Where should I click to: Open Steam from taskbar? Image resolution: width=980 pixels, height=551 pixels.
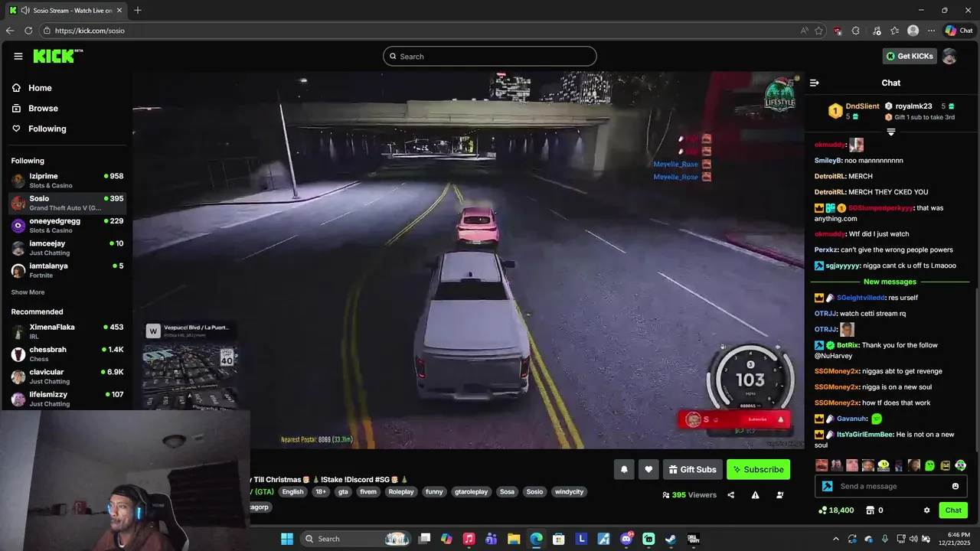coord(671,539)
